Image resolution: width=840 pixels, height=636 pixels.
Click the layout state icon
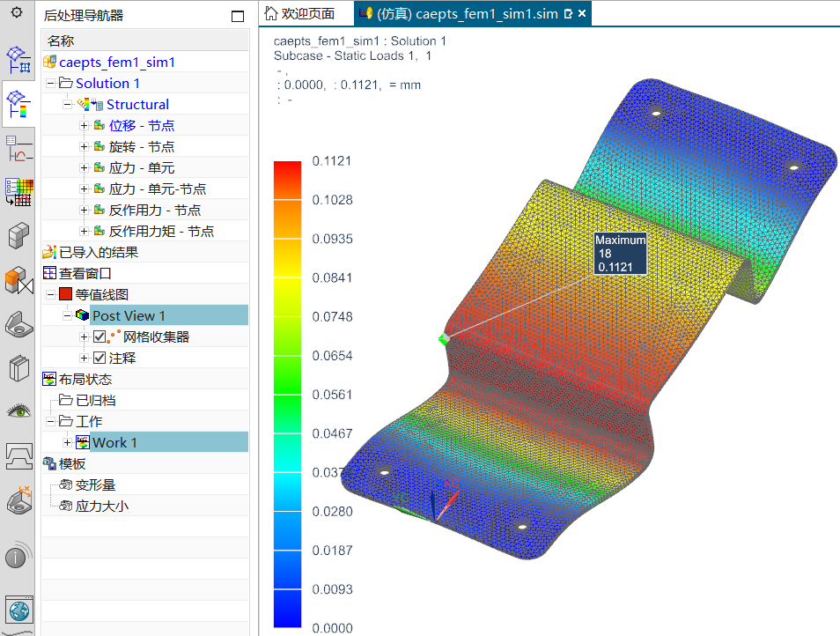(x=49, y=379)
